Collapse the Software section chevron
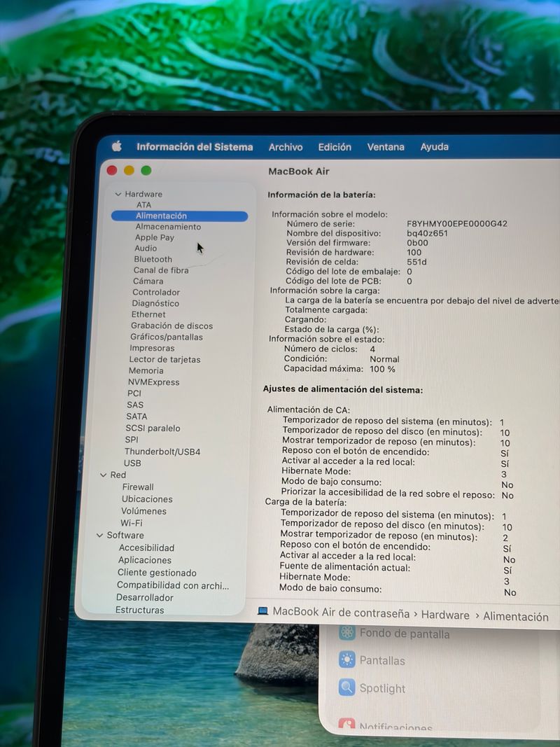The height and width of the screenshot is (747, 560). (x=99, y=536)
